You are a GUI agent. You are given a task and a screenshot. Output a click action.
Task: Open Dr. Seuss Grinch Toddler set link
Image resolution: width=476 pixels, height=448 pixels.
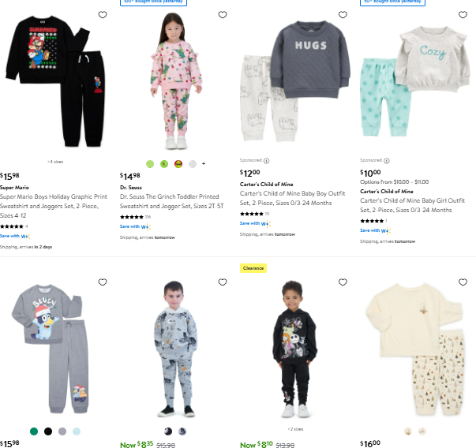(x=172, y=201)
